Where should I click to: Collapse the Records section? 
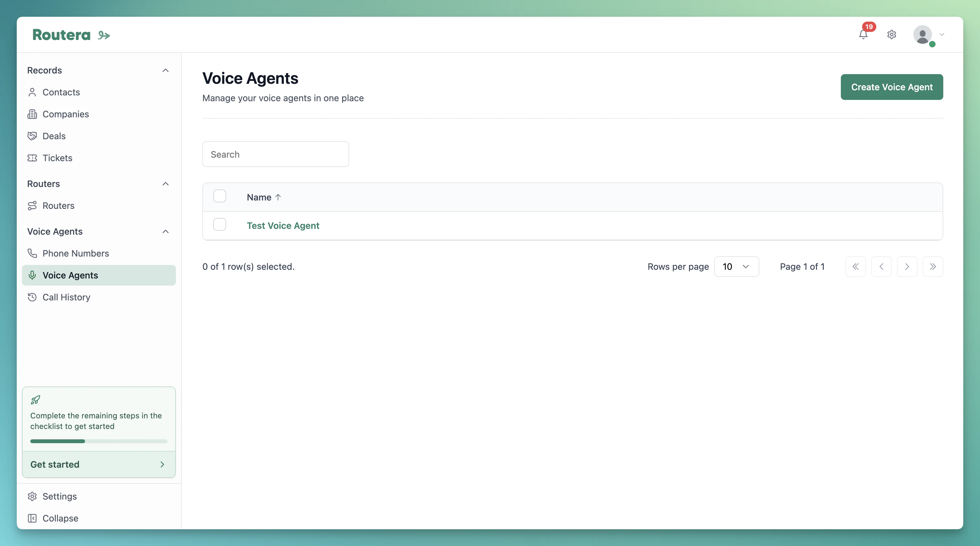point(166,71)
